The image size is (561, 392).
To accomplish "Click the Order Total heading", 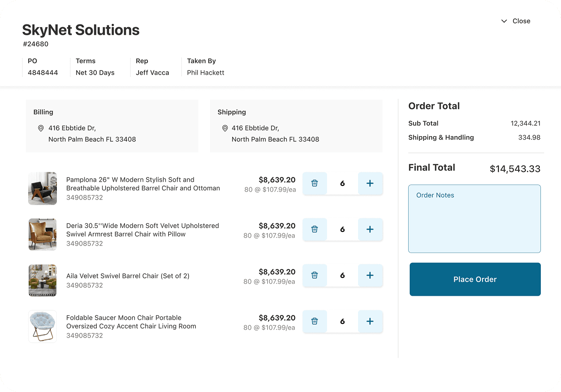I will click(x=434, y=106).
